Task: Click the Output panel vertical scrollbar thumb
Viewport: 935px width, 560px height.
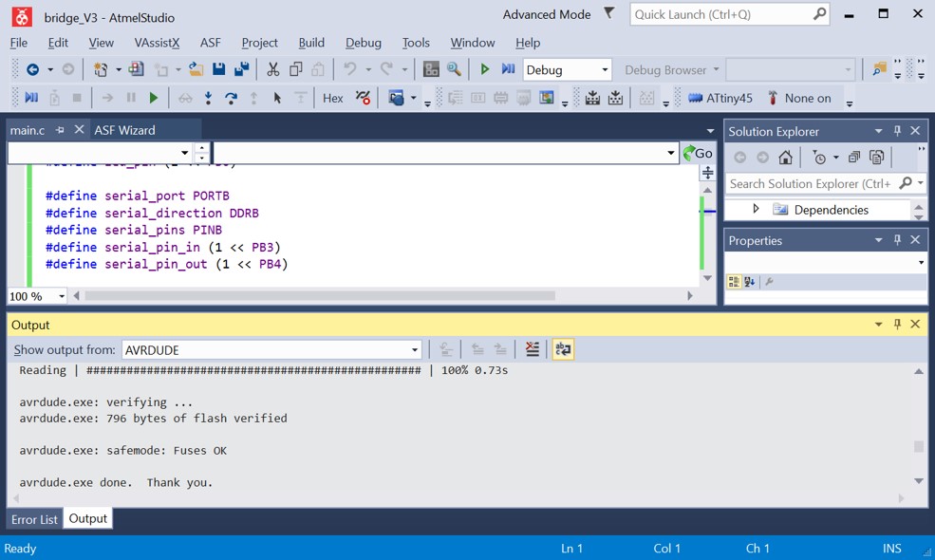Action: click(x=918, y=447)
